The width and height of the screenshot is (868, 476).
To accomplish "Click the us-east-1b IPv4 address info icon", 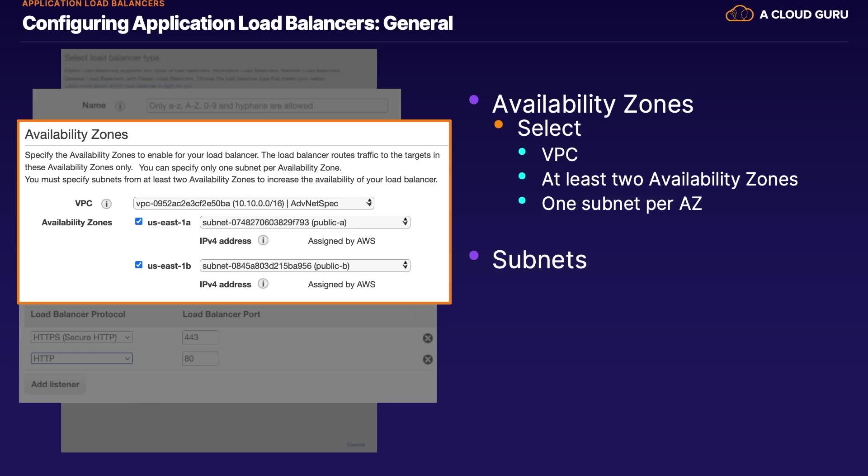I will [x=263, y=284].
